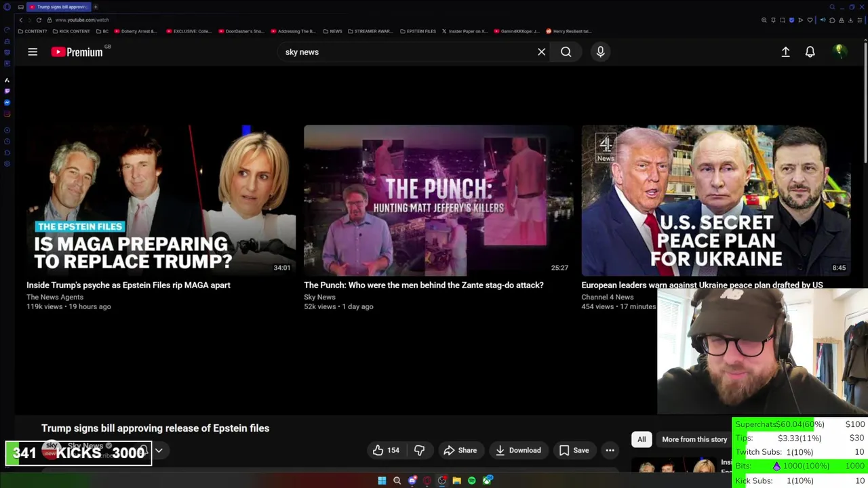Open Xbox app from the taskbar
868x488 pixels.
[487, 481]
